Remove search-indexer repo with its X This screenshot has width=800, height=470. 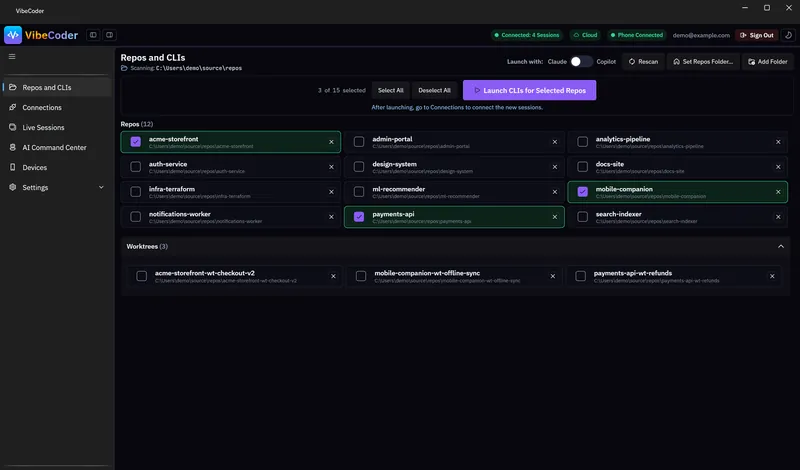778,217
